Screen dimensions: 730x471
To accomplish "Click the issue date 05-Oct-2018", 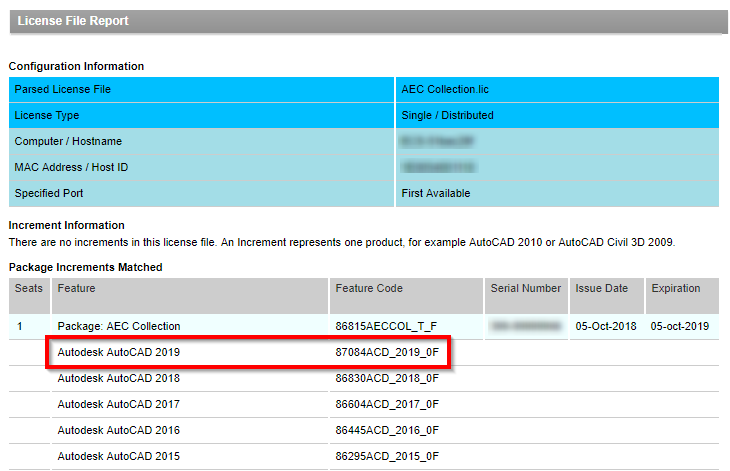I will [x=606, y=326].
